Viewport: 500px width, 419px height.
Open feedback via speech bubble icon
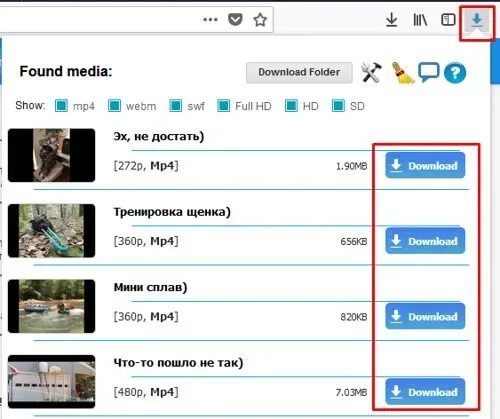[x=429, y=72]
